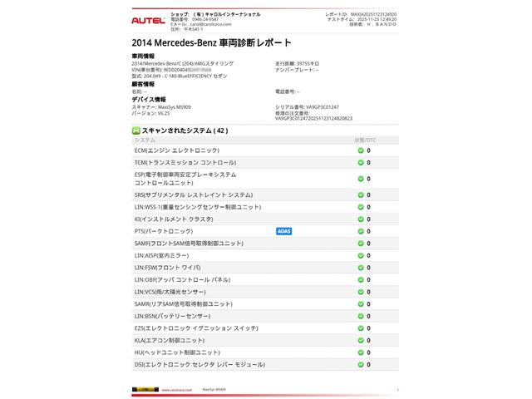Image resolution: width=532 pixels, height=399 pixels.
Task: Select the LIN:AISP(室内ミラー) text
Action: (x=161, y=255)
